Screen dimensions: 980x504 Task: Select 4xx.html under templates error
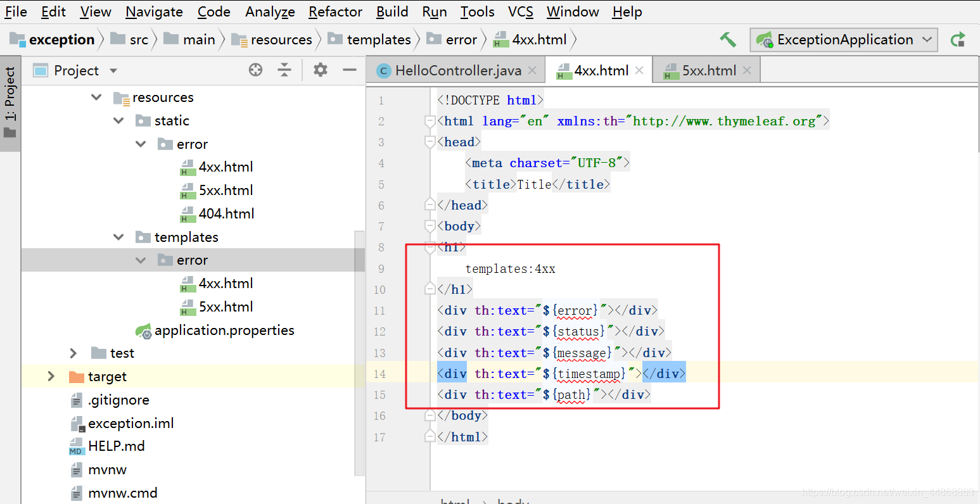click(x=217, y=284)
